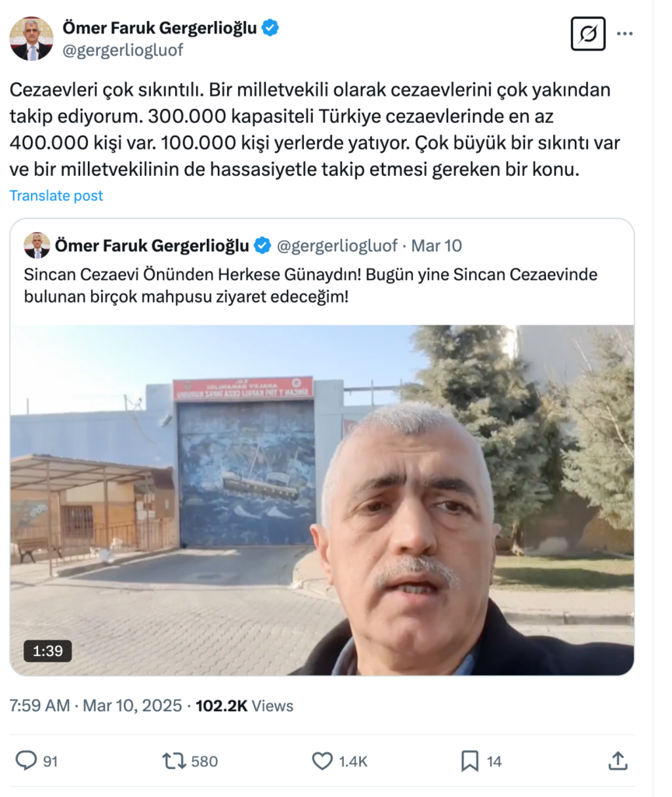Click author name Ömer Faruk Gergerlioğlu at top
Screen dimensions: 672x797
159,27
